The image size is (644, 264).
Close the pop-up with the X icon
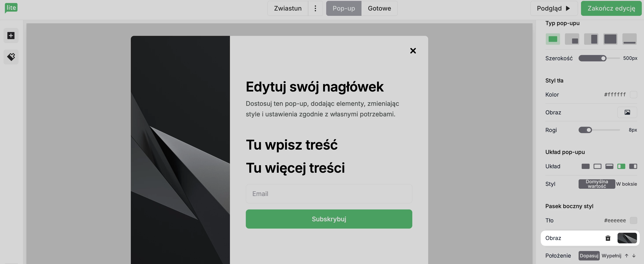413,51
